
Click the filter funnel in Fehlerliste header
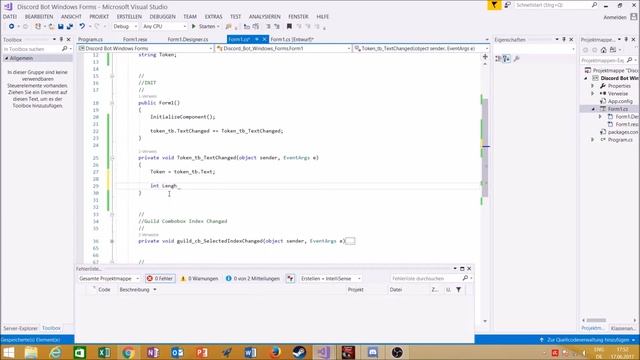point(459,289)
